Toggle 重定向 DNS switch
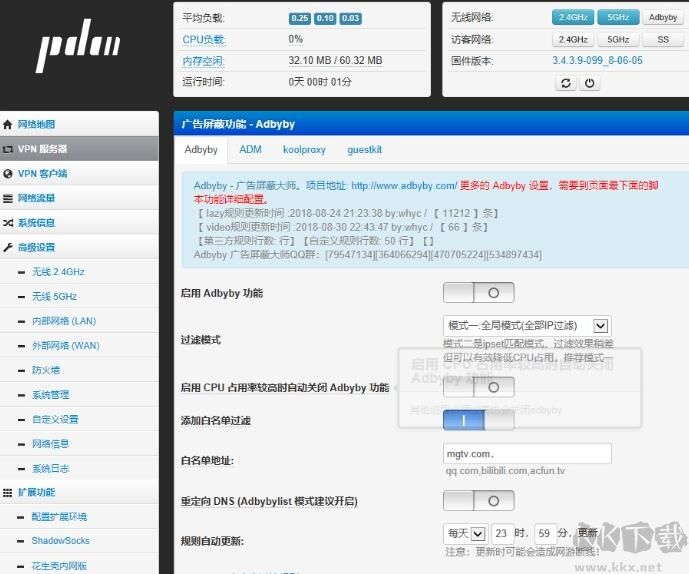The height and width of the screenshot is (574, 689). [479, 501]
